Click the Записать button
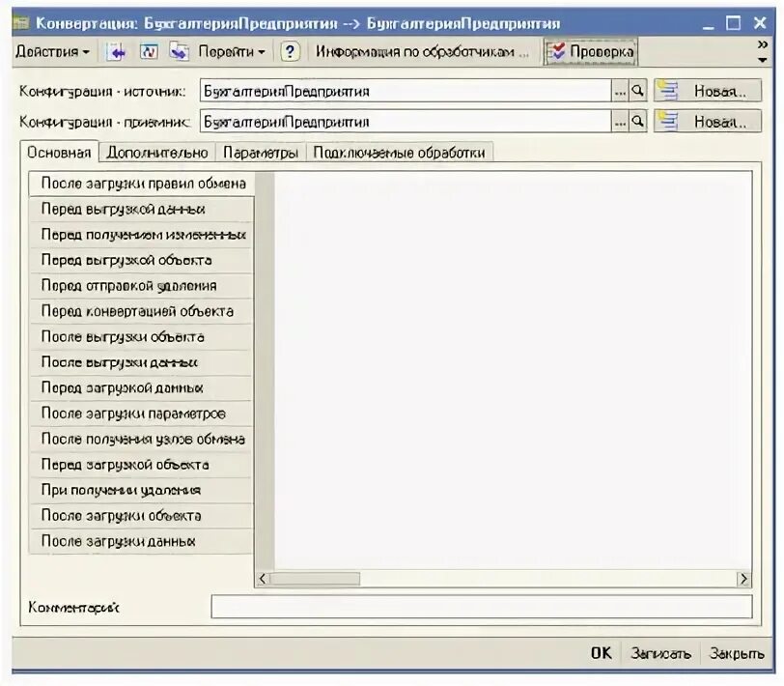The width and height of the screenshot is (784, 686). (x=660, y=653)
